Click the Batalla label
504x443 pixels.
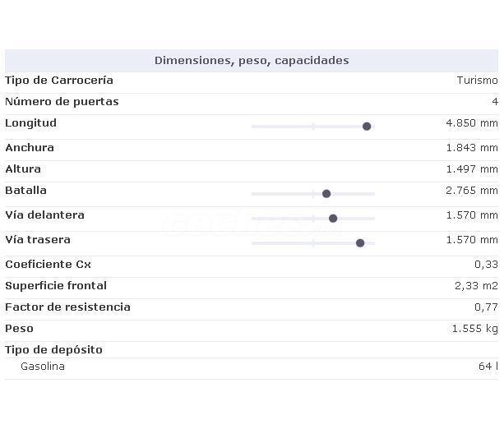click(25, 191)
